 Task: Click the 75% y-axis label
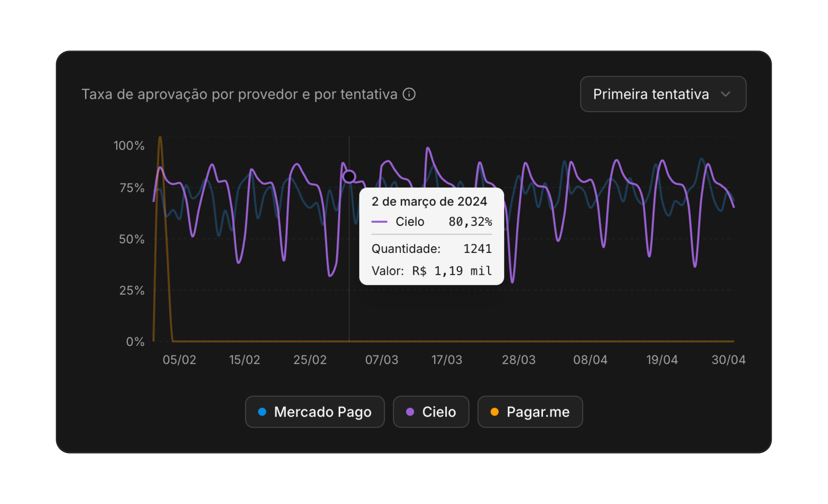[132, 188]
